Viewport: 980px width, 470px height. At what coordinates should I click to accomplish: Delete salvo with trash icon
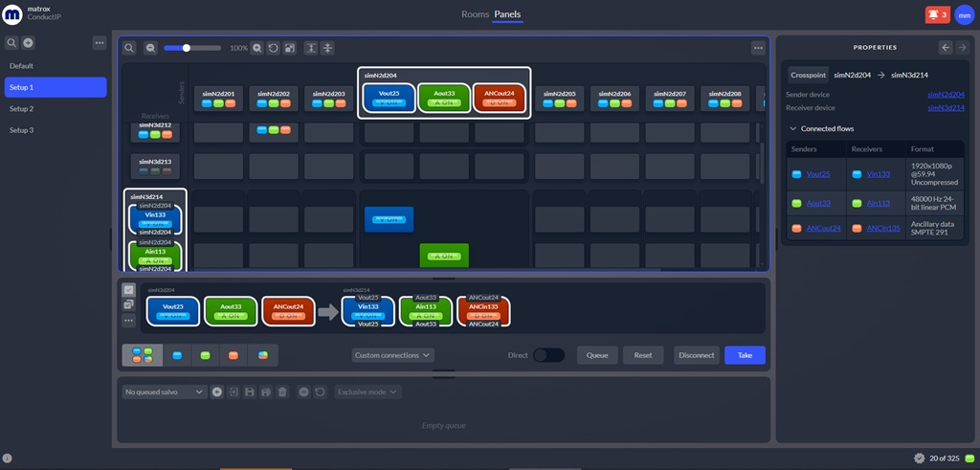coord(282,392)
